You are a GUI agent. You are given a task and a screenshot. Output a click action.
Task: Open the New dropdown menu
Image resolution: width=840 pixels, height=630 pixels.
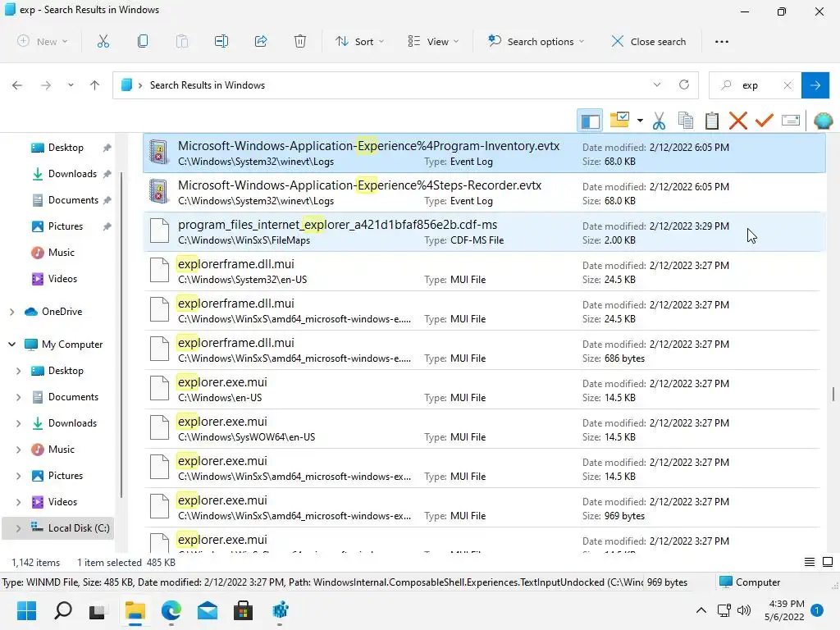click(43, 41)
